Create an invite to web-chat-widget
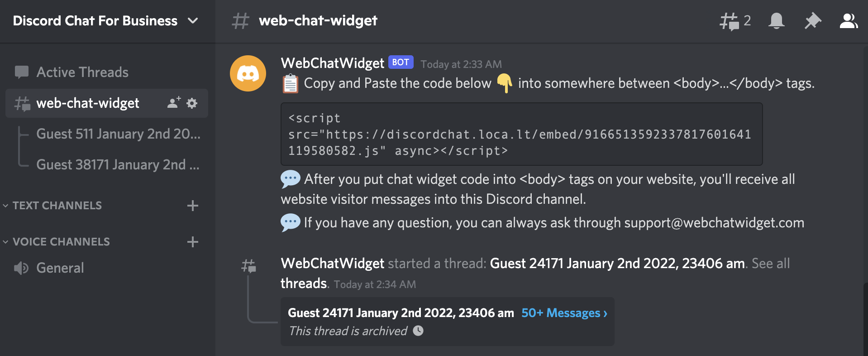868x356 pixels. 173,103
